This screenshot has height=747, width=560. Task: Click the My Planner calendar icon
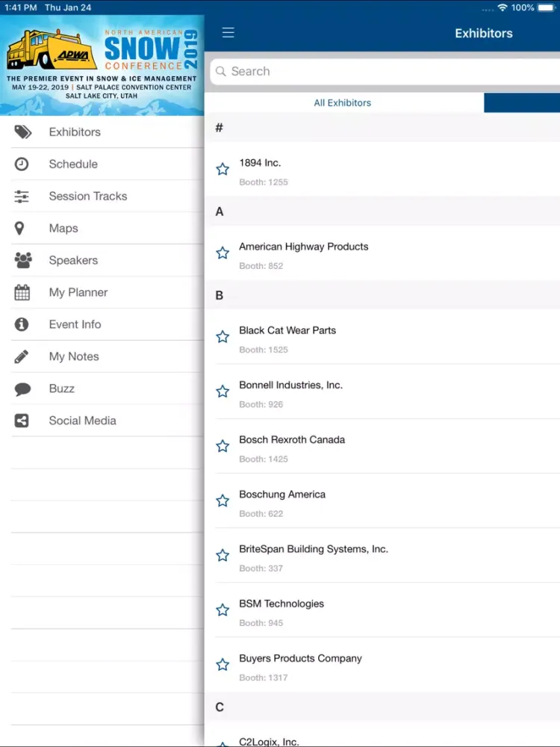[22, 292]
